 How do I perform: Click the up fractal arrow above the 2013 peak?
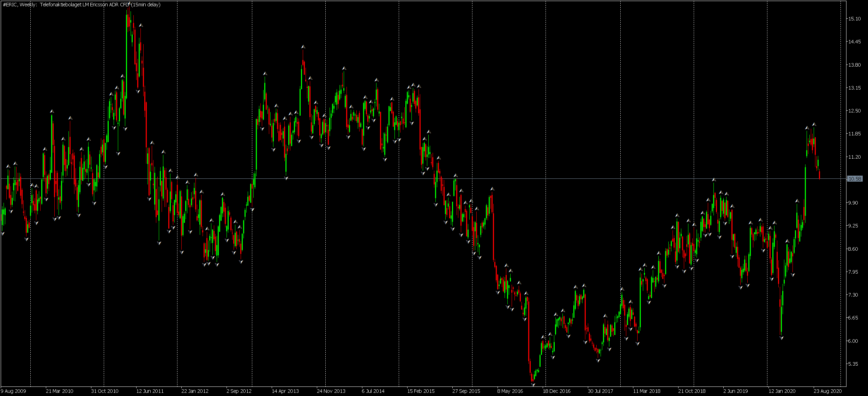pos(303,47)
